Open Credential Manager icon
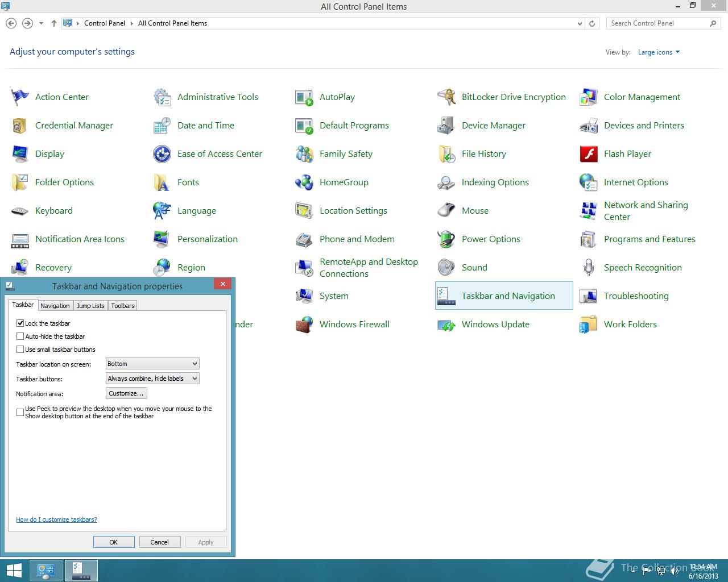Viewport: 728px width, 582px height. pos(20,126)
